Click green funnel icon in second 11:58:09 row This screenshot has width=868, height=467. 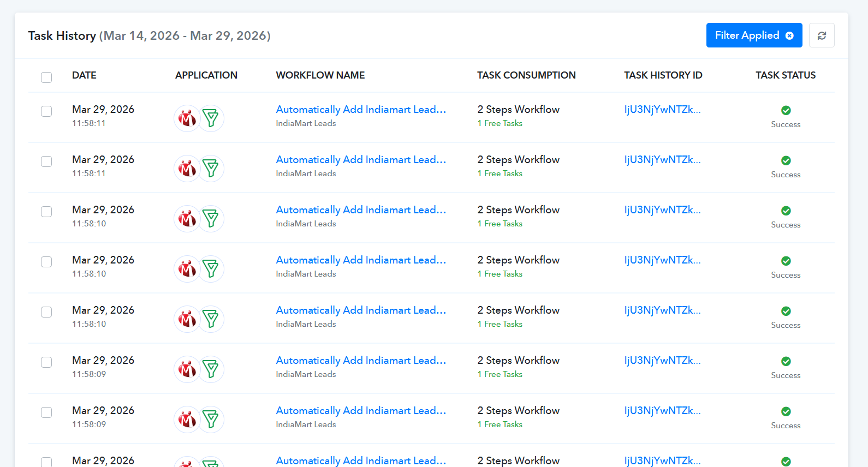(211, 420)
